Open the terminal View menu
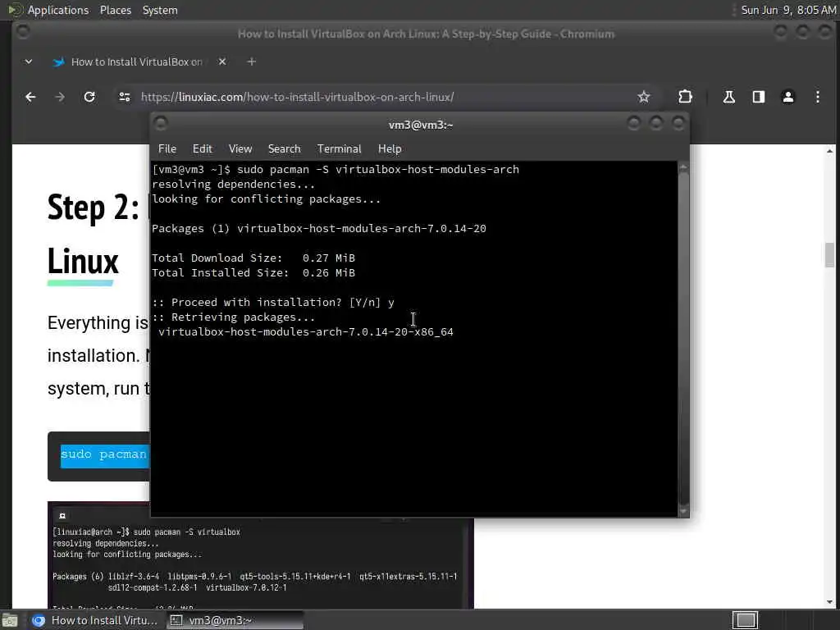Screen dimensions: 840x630 240,149
